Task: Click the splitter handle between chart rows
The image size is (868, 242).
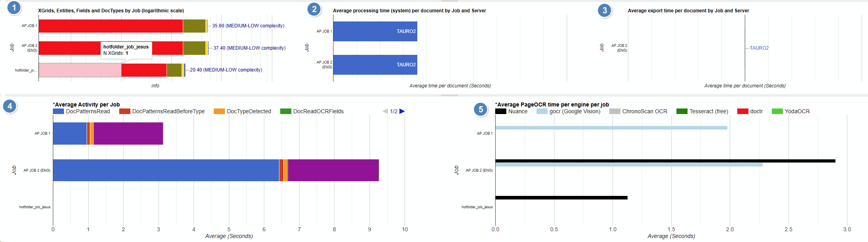Action: (449, 95)
